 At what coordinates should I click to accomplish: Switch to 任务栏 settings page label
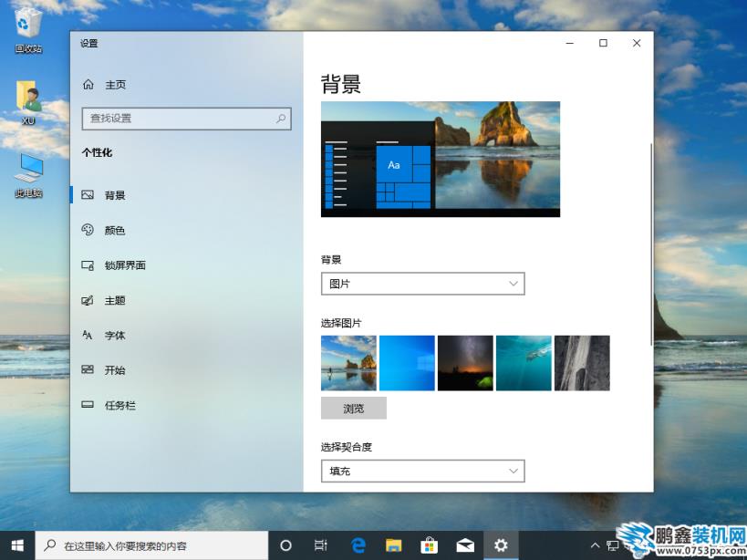[x=120, y=405]
